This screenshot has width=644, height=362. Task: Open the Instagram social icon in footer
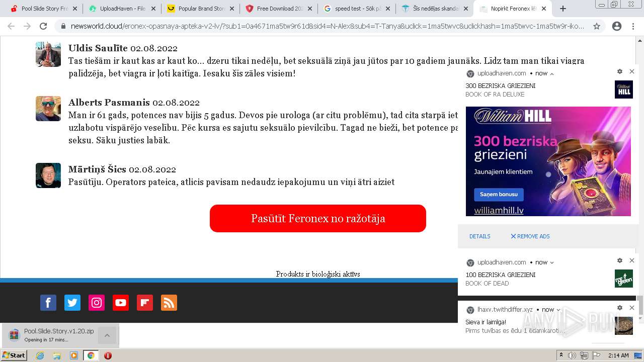coord(97,303)
